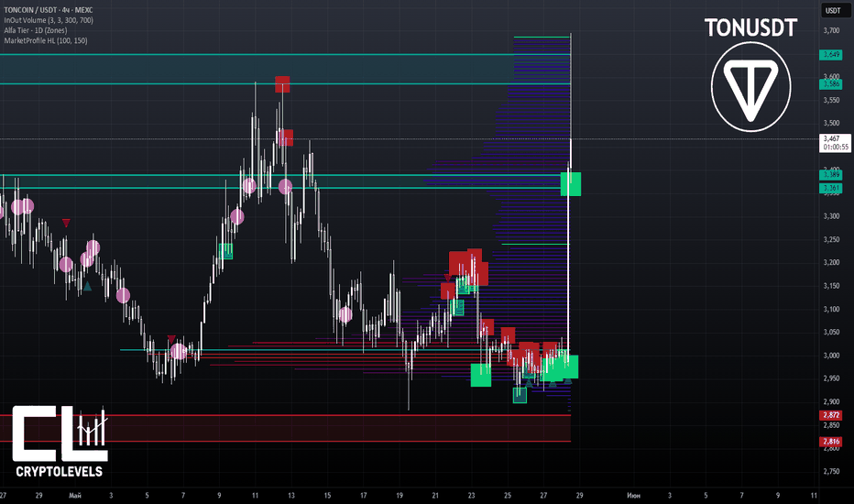Click the 2,950 price axis tick

pyautogui.click(x=831, y=378)
